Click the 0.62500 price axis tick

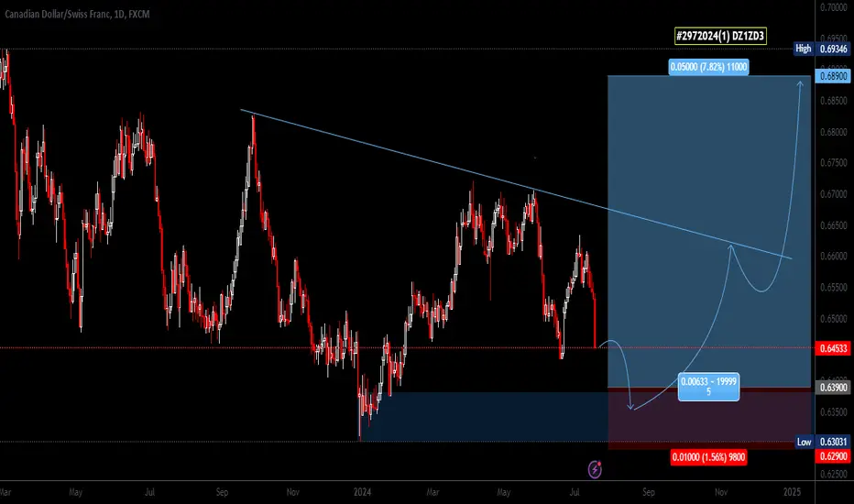834,474
